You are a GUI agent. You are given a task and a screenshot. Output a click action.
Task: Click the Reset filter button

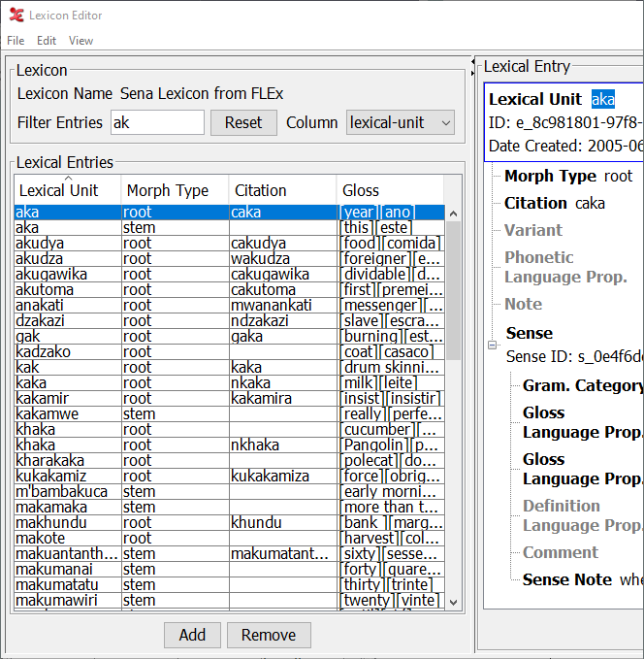[243, 122]
